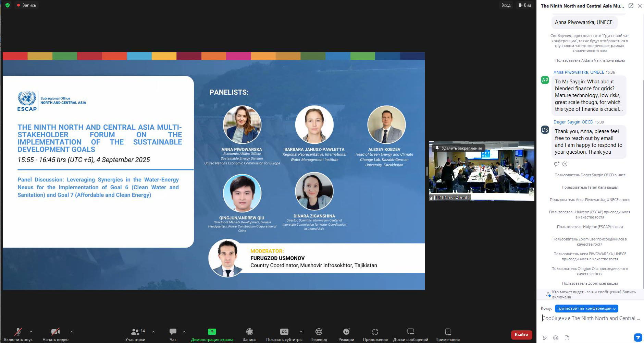Open the Перевод interpretation globe icon

click(319, 332)
